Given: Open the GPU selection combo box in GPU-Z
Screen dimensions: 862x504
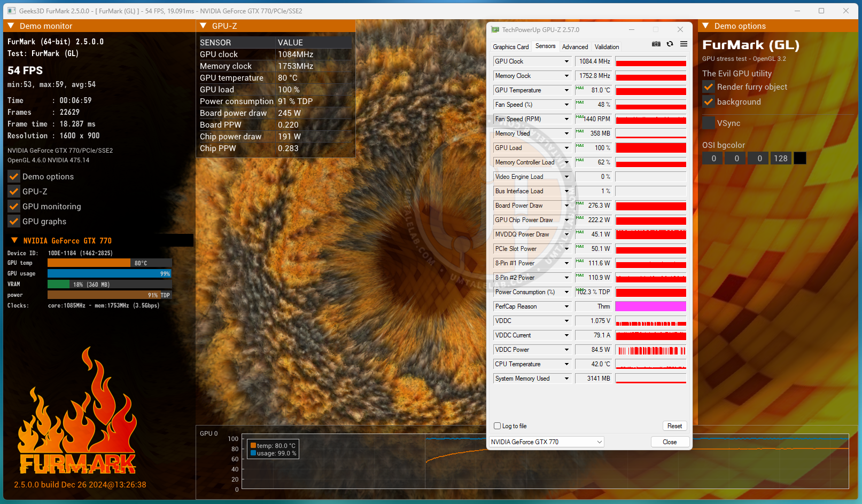Looking at the screenshot, I should (547, 442).
